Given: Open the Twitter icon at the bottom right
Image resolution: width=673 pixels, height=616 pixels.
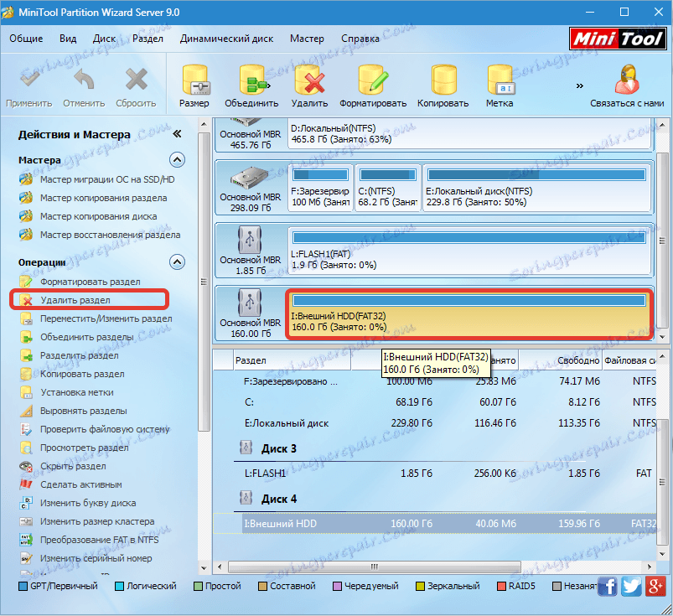Looking at the screenshot, I should [631, 586].
